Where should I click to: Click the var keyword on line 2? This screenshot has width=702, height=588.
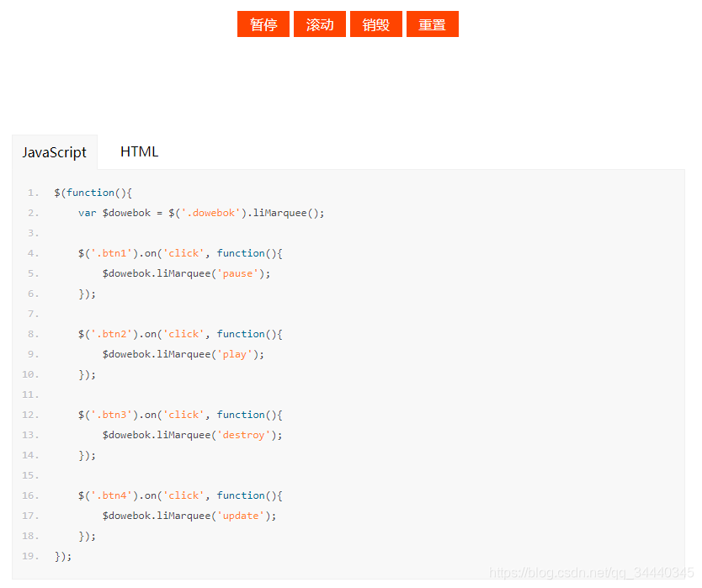point(88,213)
